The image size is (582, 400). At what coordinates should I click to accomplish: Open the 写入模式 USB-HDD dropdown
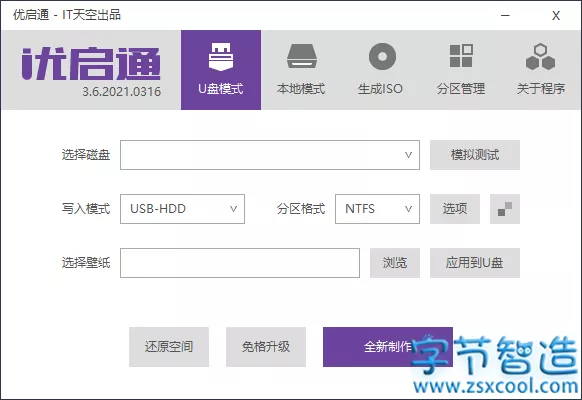click(182, 209)
